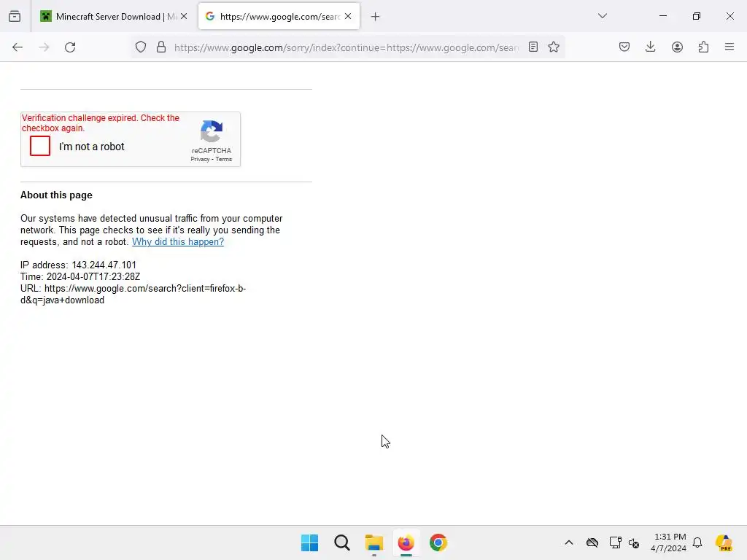
Task: Open a new browser tab
Action: [x=376, y=17]
